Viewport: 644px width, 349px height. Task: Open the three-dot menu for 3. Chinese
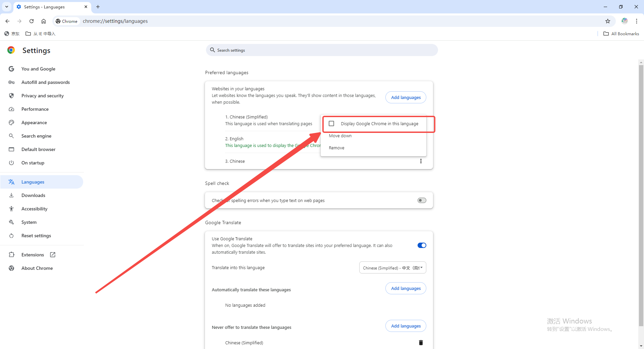click(x=421, y=161)
